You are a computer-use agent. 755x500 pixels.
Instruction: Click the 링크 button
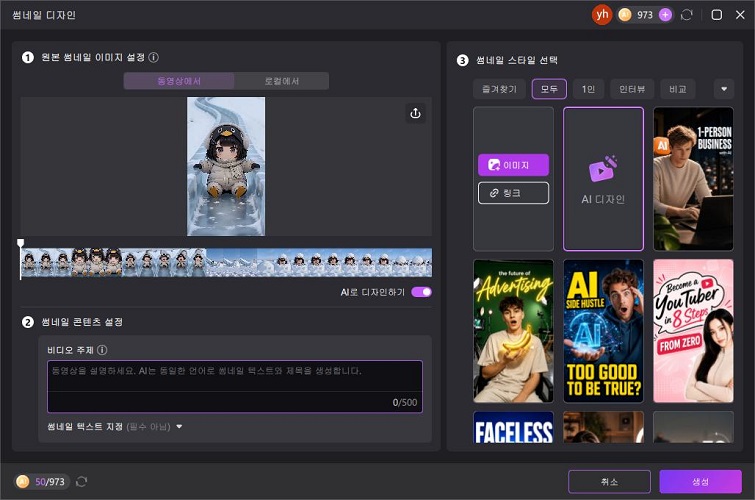click(x=513, y=193)
